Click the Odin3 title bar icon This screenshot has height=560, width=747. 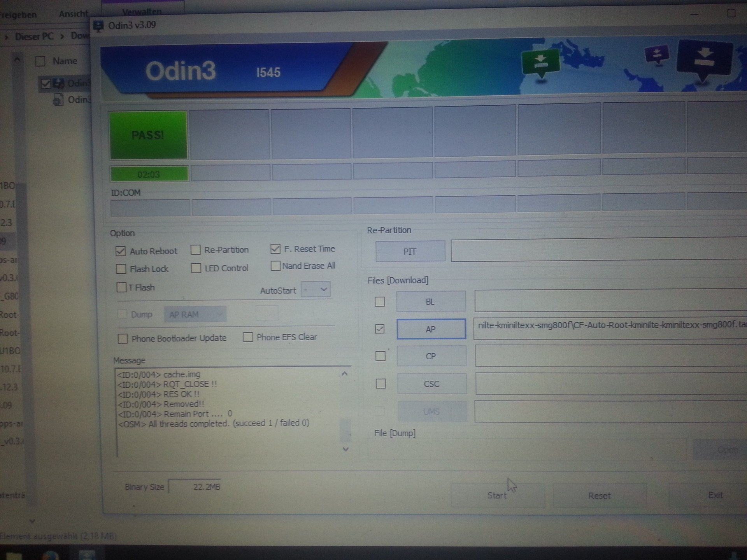coord(98,26)
